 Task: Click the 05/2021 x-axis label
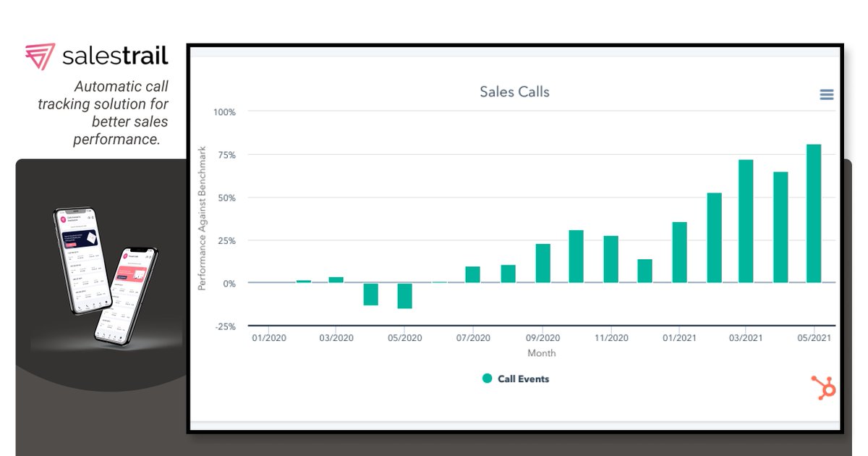coord(814,338)
